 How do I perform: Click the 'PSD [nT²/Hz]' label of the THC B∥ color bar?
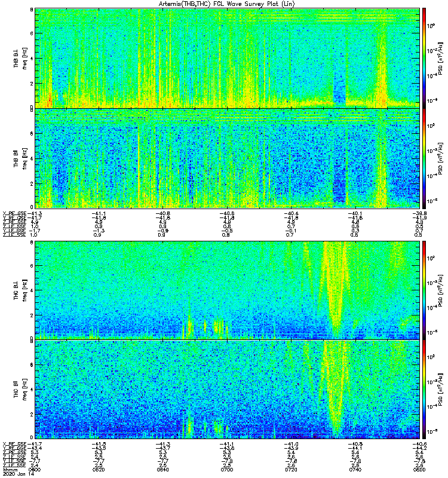click(x=440, y=390)
